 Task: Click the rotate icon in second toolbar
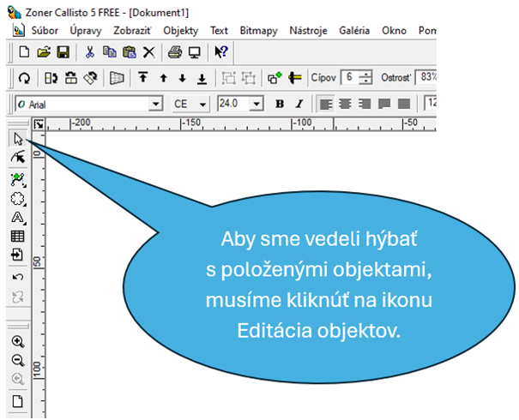point(24,78)
